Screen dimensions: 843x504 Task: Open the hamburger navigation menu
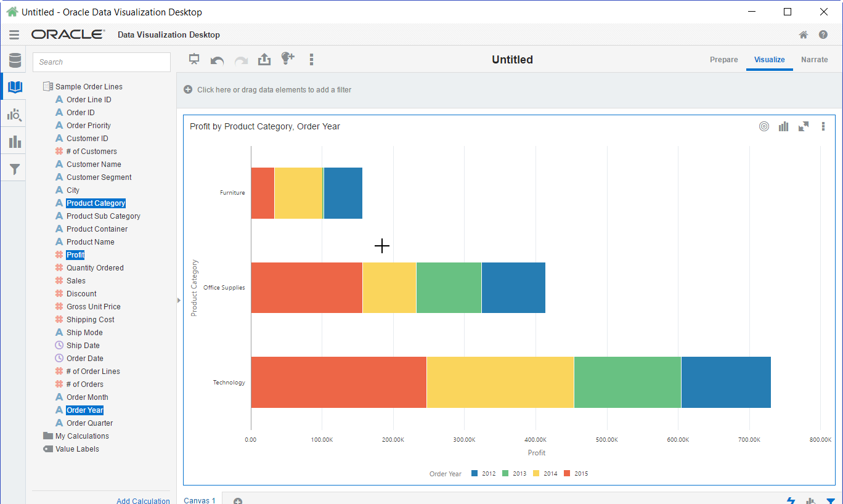tap(14, 35)
